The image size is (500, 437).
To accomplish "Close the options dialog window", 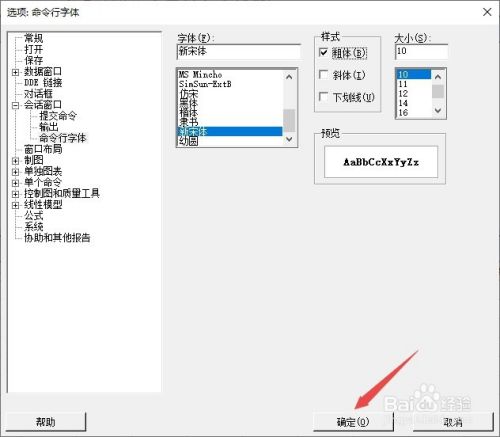I will (487, 12).
